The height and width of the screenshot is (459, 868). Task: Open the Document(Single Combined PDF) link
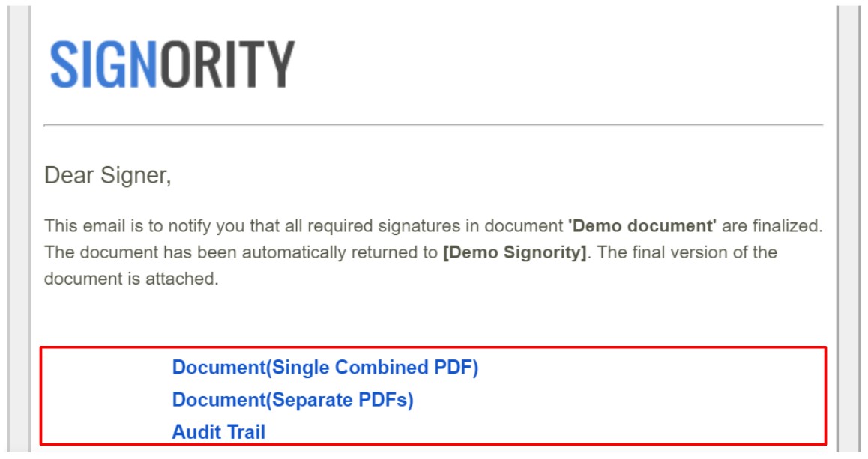pos(325,367)
